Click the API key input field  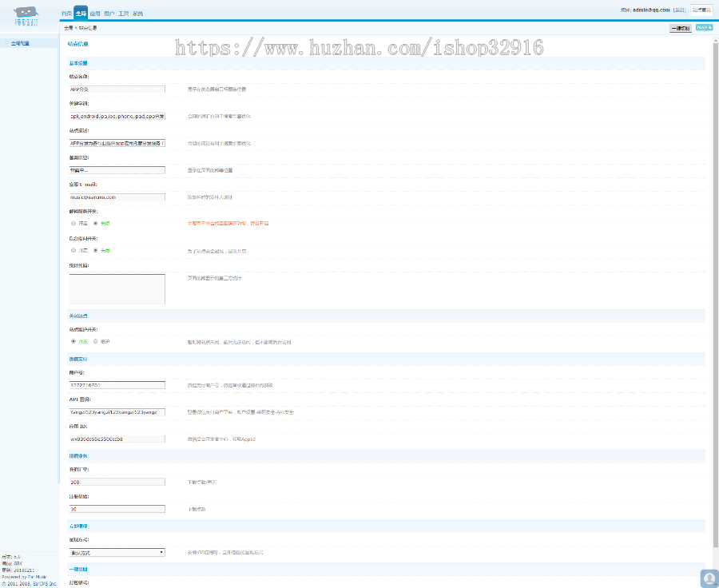[117, 412]
